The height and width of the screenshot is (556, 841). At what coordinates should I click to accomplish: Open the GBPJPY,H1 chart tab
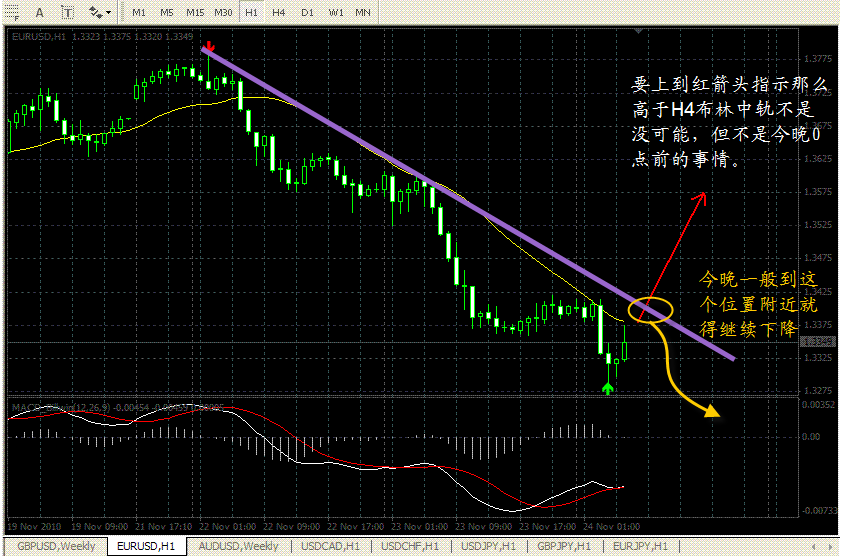click(564, 546)
